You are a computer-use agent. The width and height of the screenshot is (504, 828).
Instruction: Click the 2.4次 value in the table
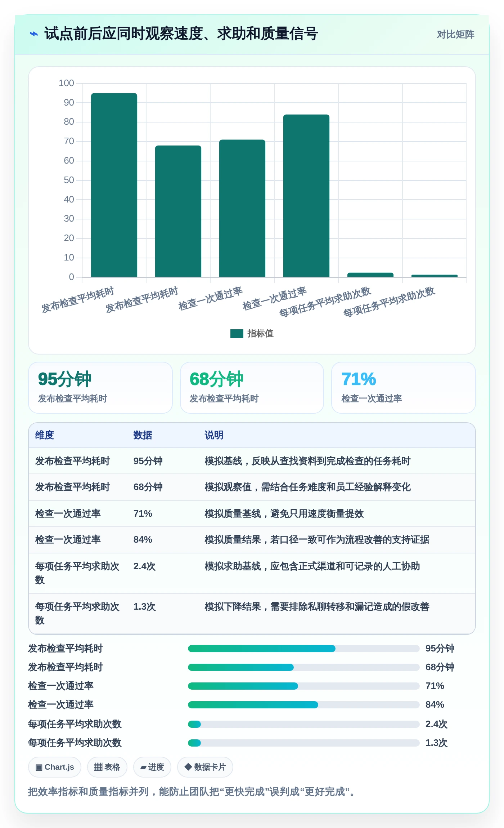(145, 566)
